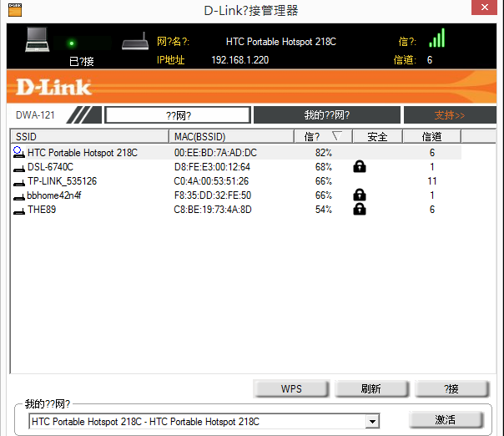This screenshot has width=504, height=436.
Task: Click router icon beside TP-LINK_535126
Action: click(19, 182)
